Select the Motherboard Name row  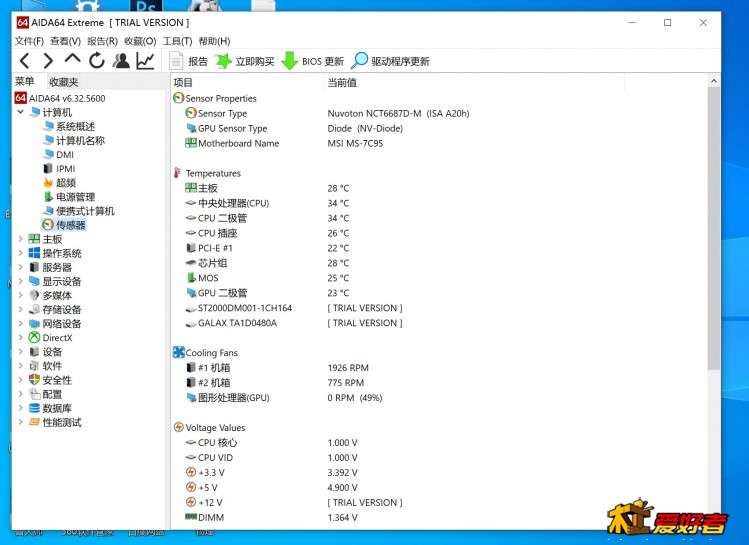click(x=438, y=143)
